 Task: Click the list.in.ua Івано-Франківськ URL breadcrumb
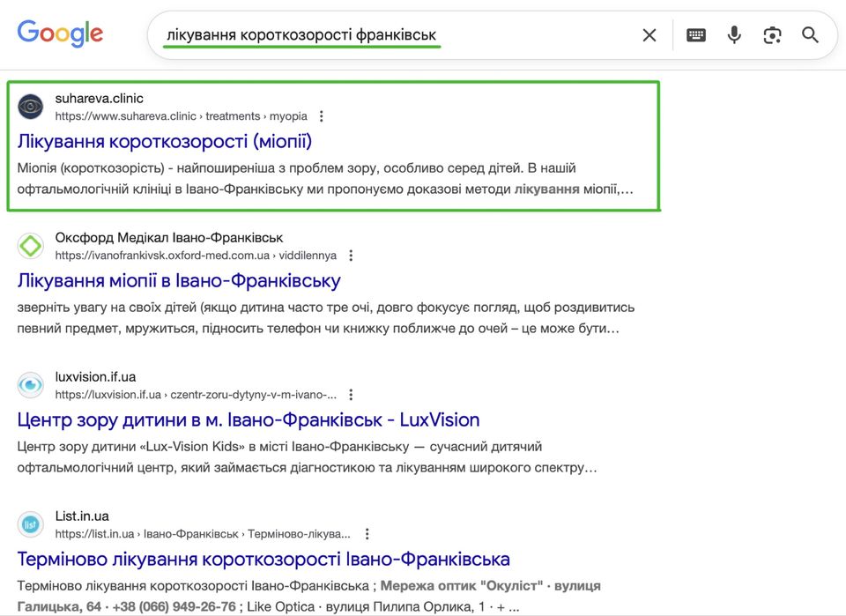[x=203, y=533]
